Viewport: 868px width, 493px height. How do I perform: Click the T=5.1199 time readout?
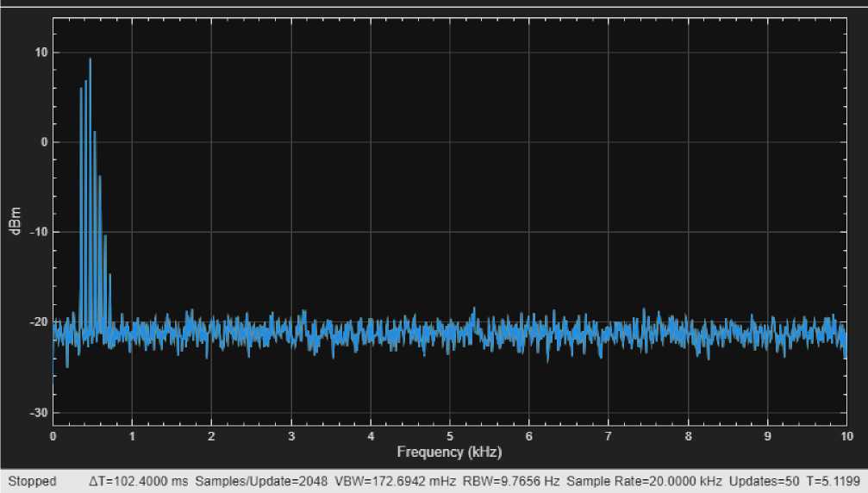tap(834, 481)
